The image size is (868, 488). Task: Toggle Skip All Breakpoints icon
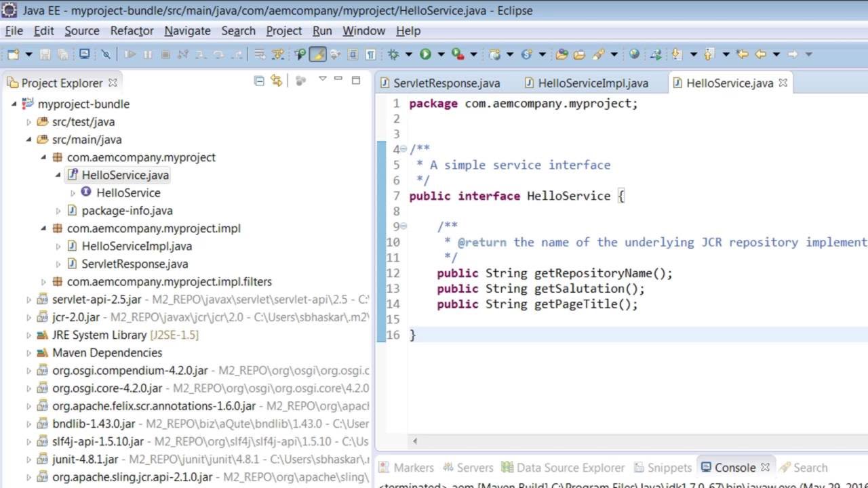[x=106, y=54]
